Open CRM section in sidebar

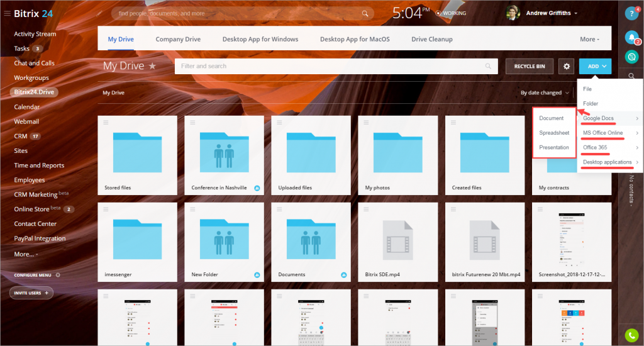pos(21,136)
